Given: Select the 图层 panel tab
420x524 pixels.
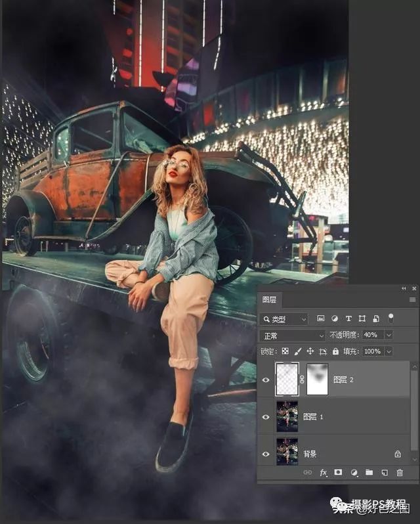Looking at the screenshot, I should pos(269,299).
